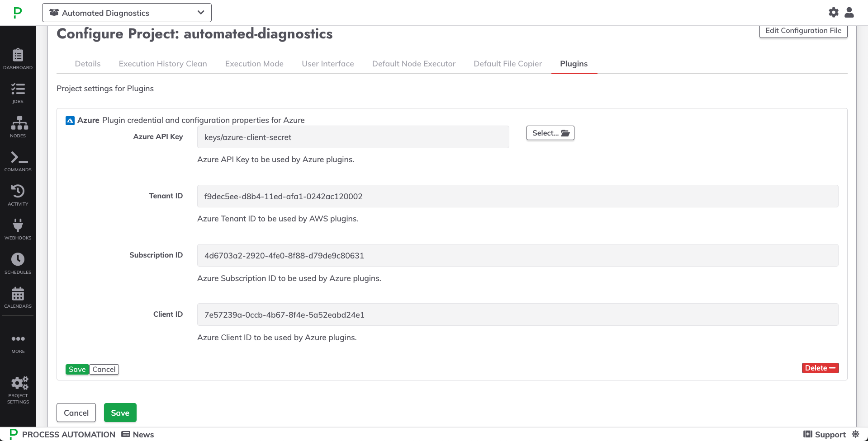
Task: View Activity history in sidebar
Action: (18, 195)
